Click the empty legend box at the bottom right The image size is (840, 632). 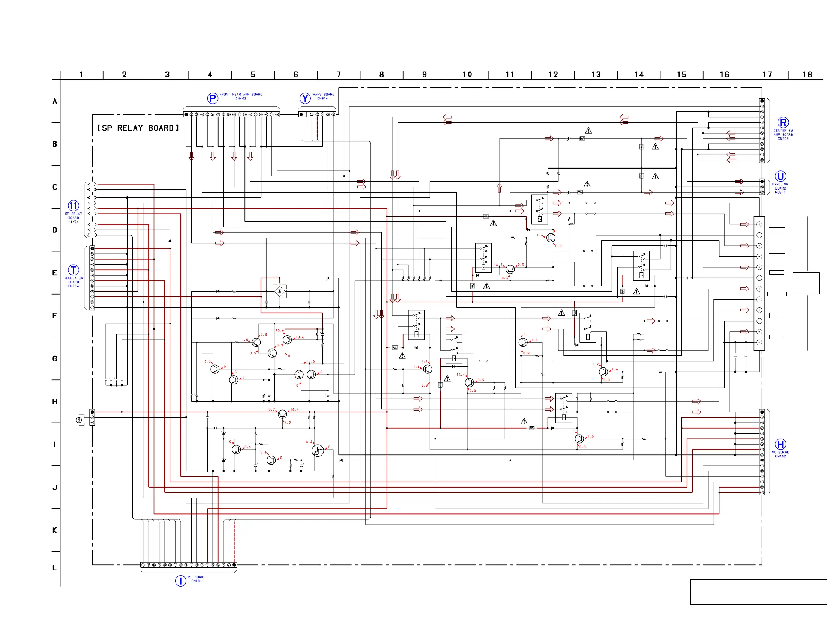758,592
